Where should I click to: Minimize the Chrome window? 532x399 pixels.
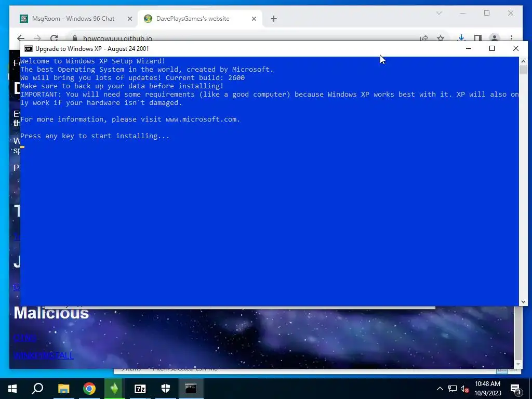point(463,13)
